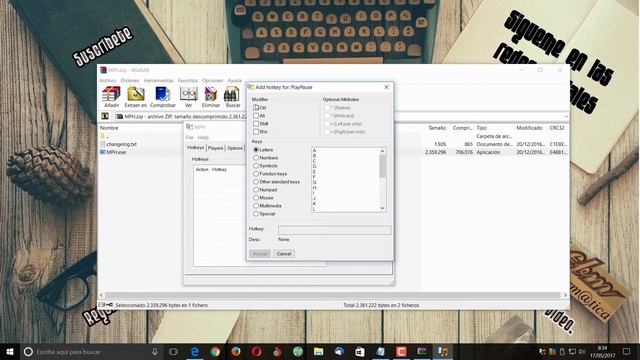This screenshot has width=640, height=360.
Task: Click the Cortana microphone icon in search box
Action: (x=155, y=351)
